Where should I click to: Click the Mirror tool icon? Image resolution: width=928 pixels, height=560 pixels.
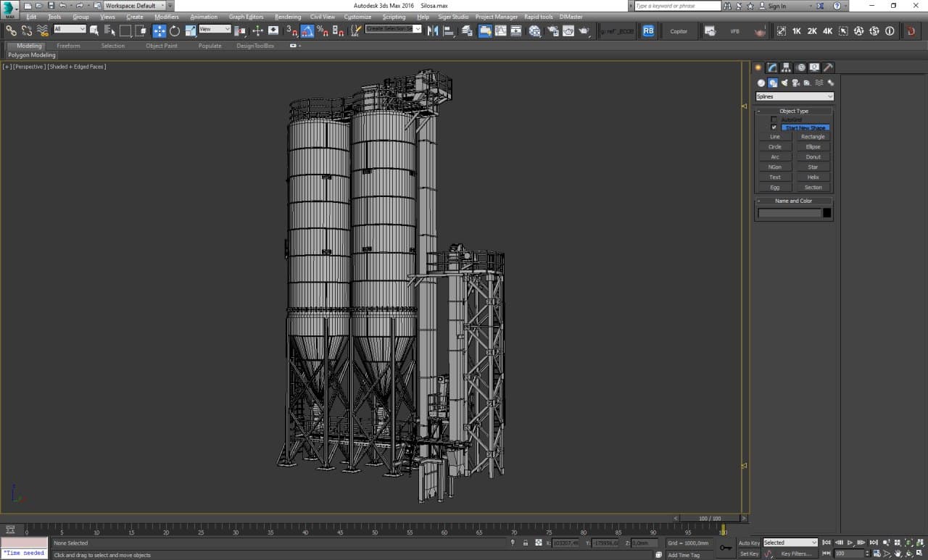click(x=433, y=31)
